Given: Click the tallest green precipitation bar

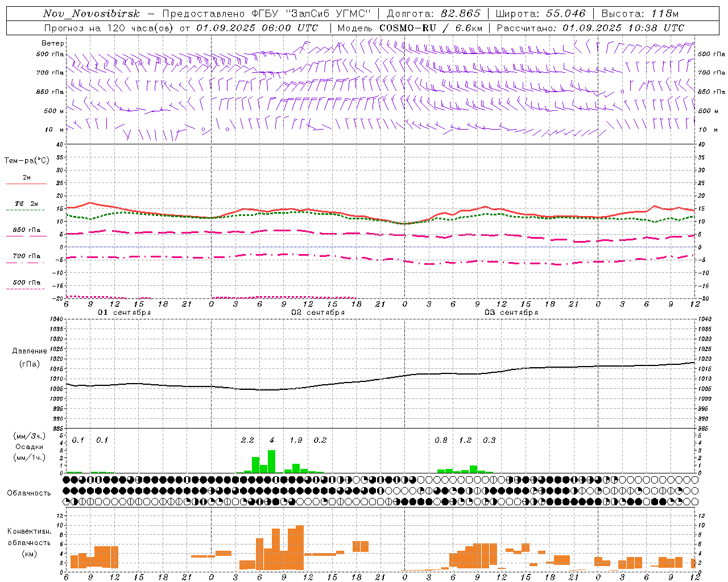Looking at the screenshot, I should point(272,462).
